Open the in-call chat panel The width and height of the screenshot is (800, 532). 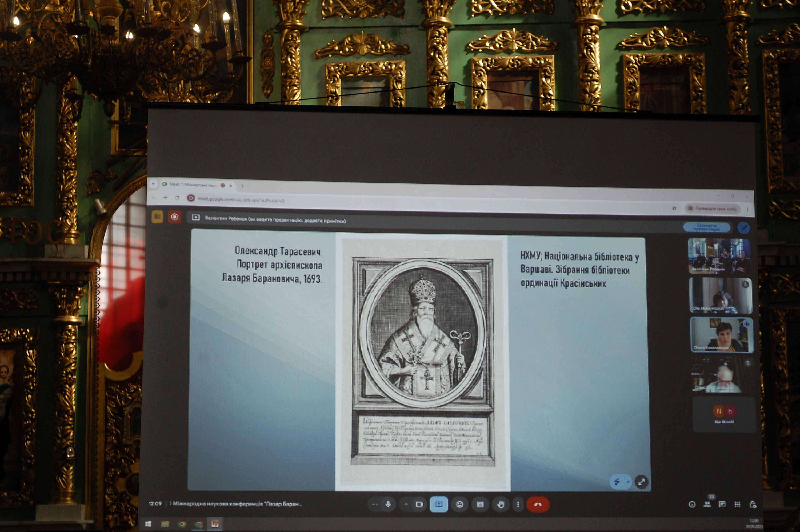coord(722,504)
